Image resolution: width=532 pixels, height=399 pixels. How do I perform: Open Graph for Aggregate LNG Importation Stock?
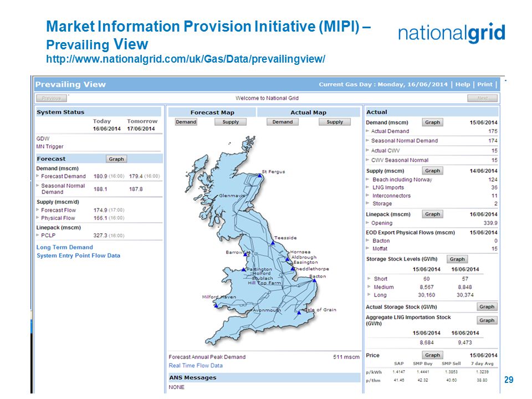click(487, 320)
